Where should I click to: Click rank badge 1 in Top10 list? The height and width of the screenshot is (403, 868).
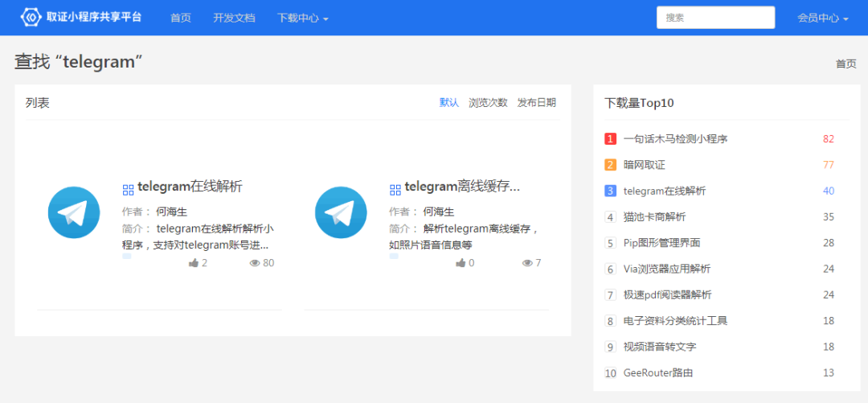[611, 138]
